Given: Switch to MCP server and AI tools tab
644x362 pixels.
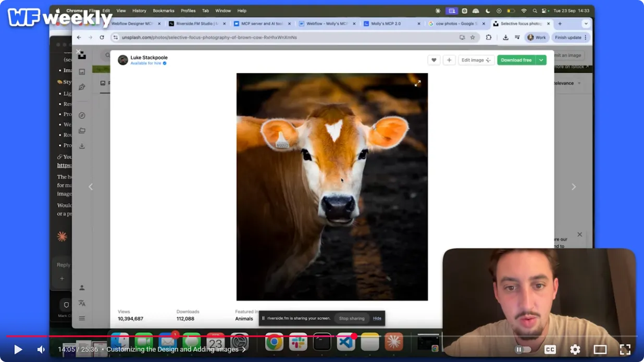Looking at the screenshot, I should coord(262,24).
